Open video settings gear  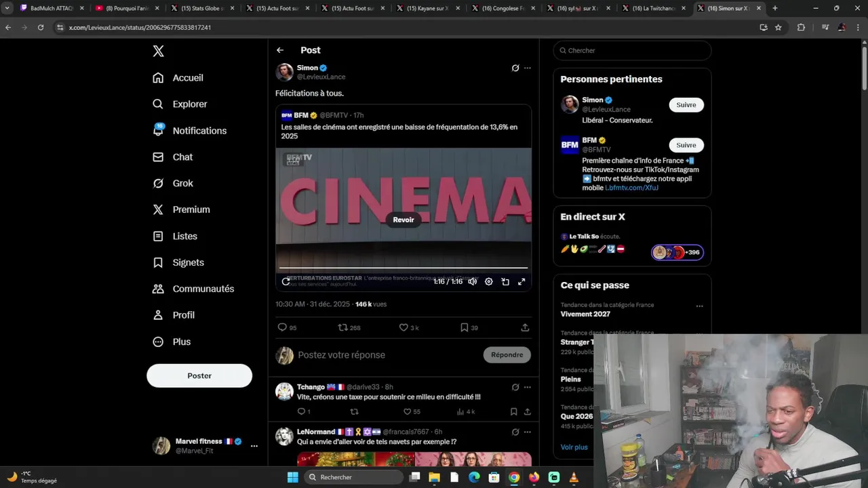pos(489,282)
